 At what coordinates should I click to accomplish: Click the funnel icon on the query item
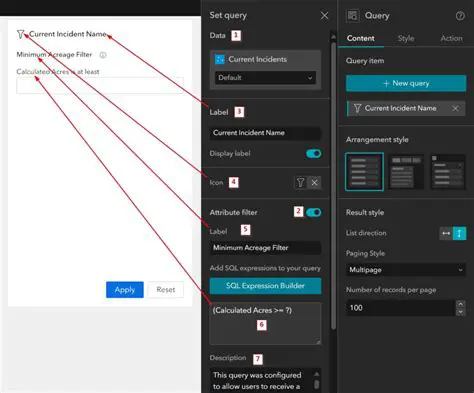(357, 108)
